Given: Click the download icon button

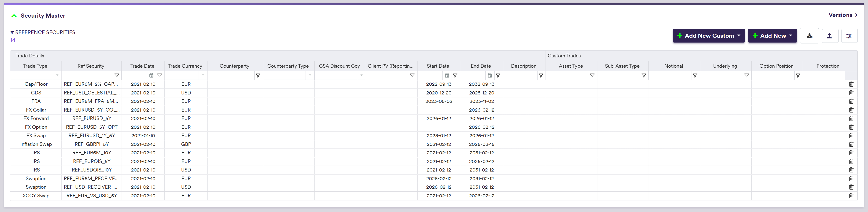Looking at the screenshot, I should pos(809,36).
